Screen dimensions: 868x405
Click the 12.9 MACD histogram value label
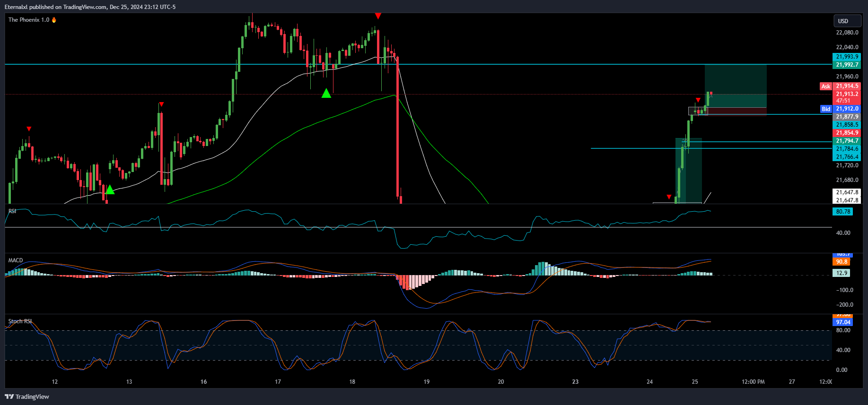pos(842,273)
